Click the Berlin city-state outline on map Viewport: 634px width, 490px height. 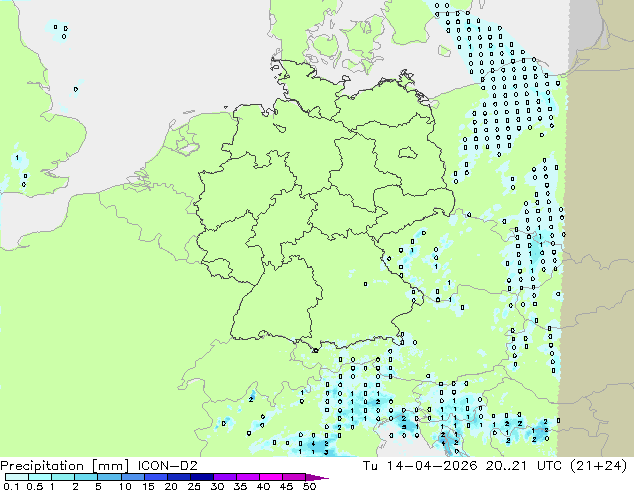[407, 153]
